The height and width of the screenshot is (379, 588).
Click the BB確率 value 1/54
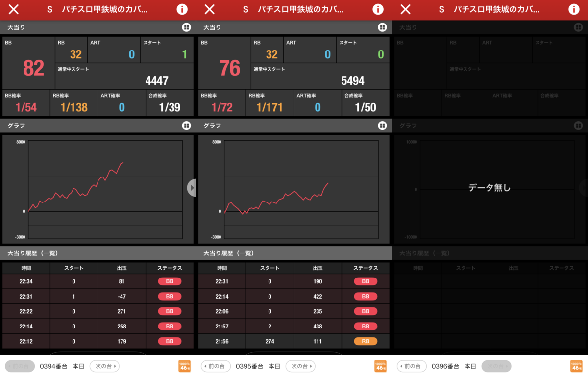(x=26, y=107)
